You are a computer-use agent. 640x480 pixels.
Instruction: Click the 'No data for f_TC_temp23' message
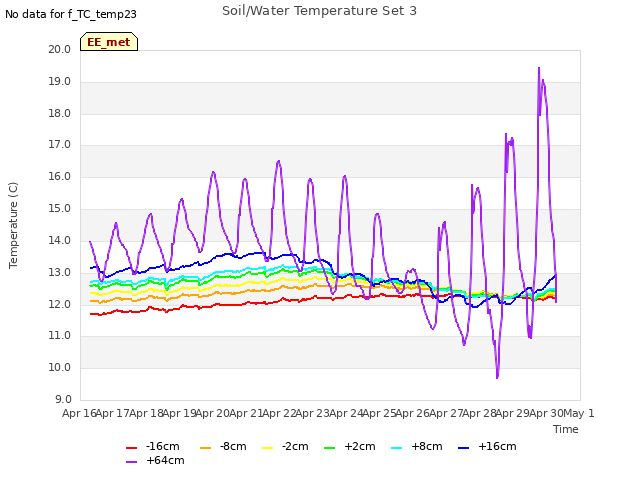point(71,14)
